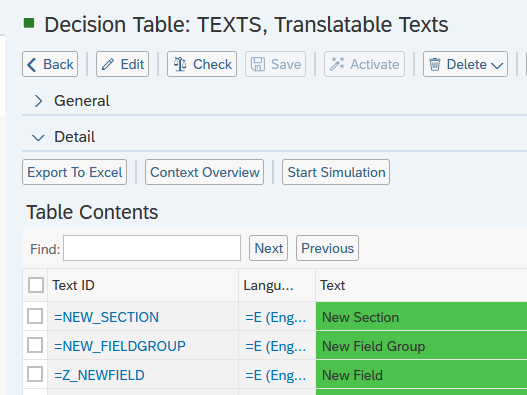Click the Activate magic wand icon
The width and height of the screenshot is (527, 395).
pyautogui.click(x=337, y=64)
